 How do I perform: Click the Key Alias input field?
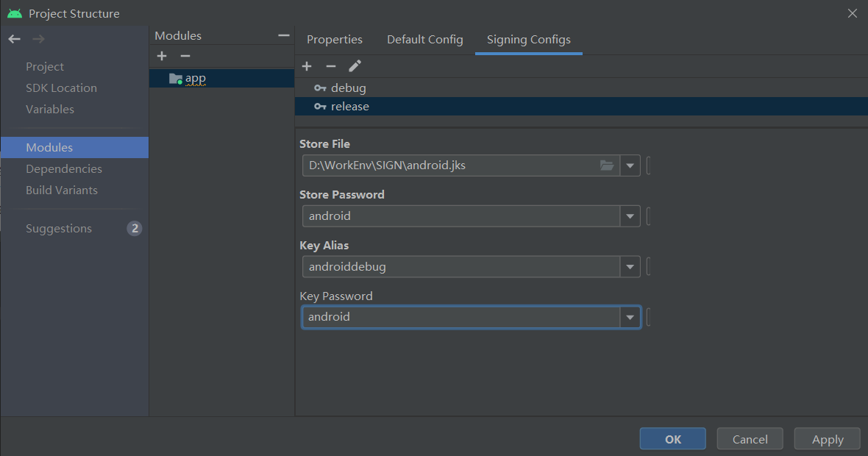click(460, 267)
